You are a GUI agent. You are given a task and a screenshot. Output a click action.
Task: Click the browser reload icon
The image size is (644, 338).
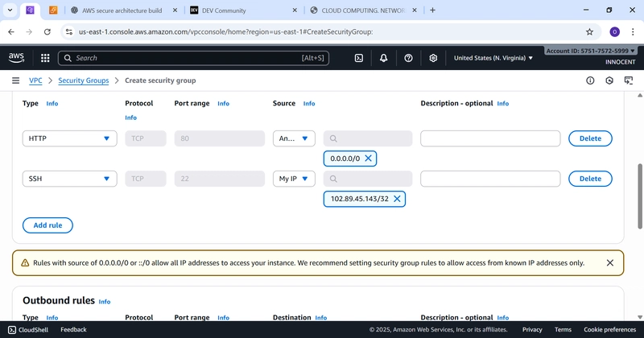[47, 31]
